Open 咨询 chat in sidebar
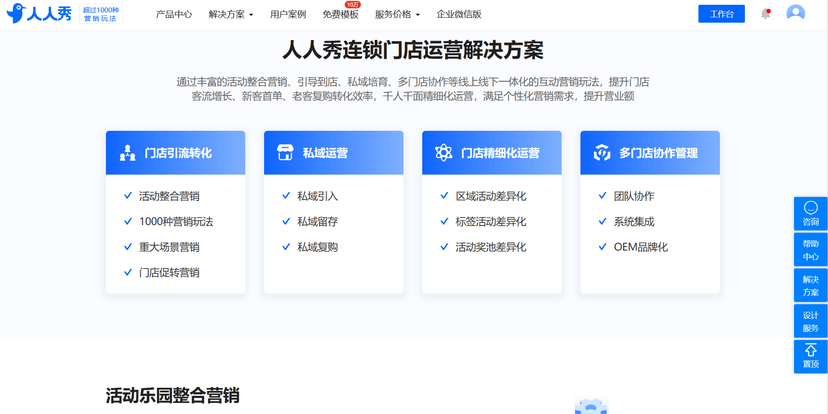 (x=811, y=213)
